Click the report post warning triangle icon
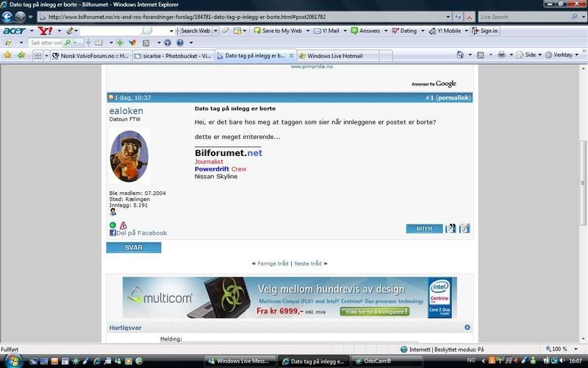The image size is (588, 368). point(123,225)
